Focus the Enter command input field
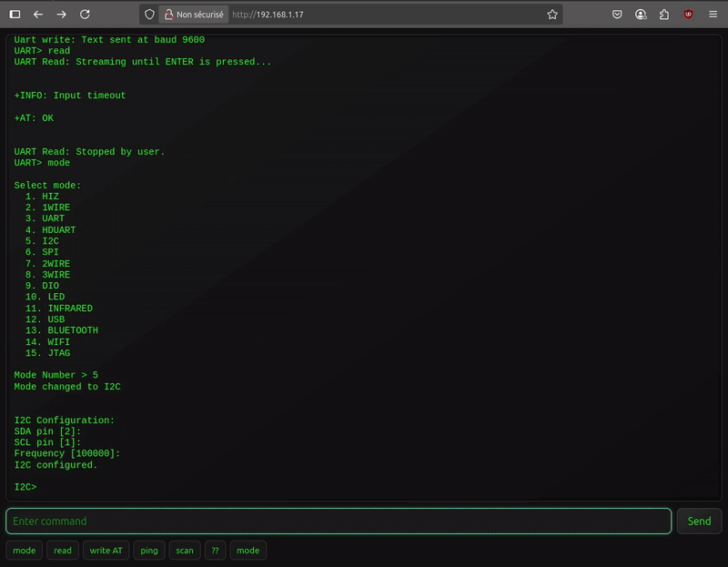Screen dimensions: 728x567 339,521
